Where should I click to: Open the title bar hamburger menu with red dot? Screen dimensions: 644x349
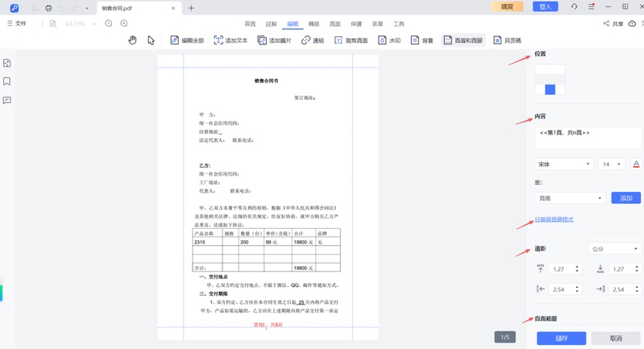[x=592, y=6]
